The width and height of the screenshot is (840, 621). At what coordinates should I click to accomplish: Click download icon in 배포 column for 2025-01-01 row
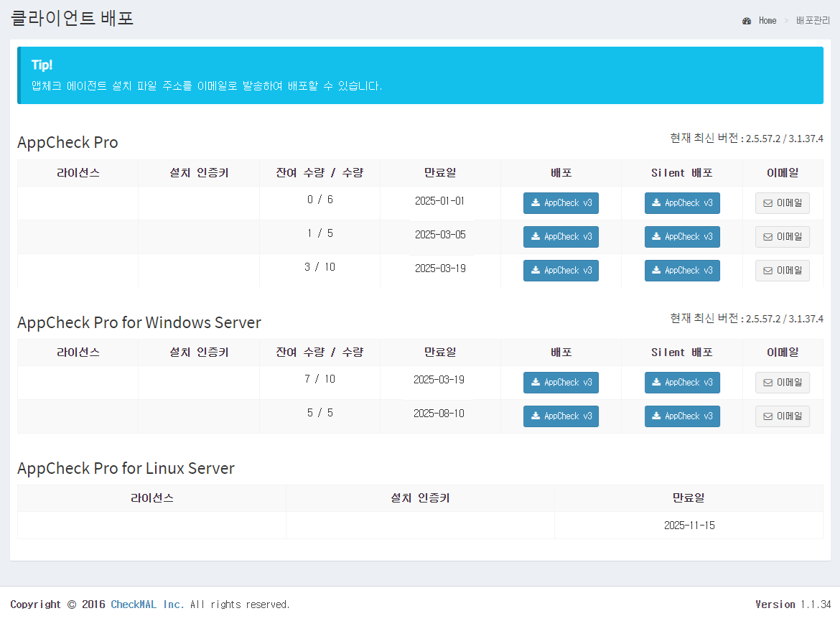click(x=536, y=203)
